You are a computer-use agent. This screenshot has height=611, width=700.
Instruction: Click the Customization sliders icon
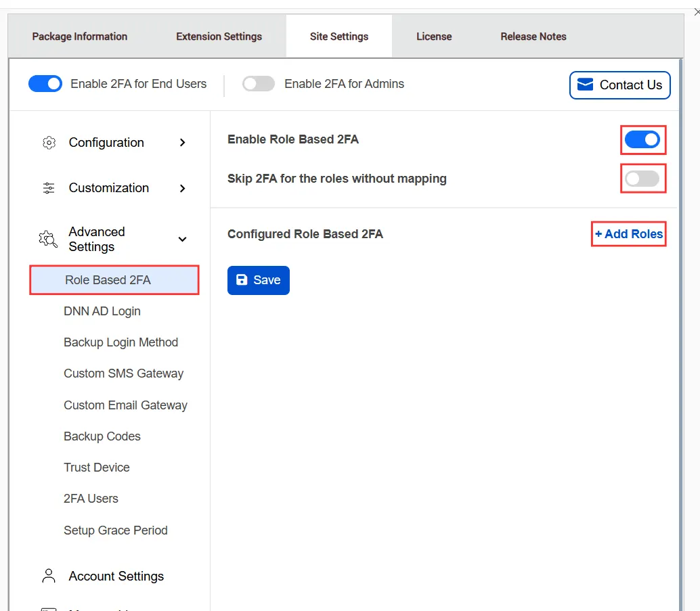tap(49, 188)
